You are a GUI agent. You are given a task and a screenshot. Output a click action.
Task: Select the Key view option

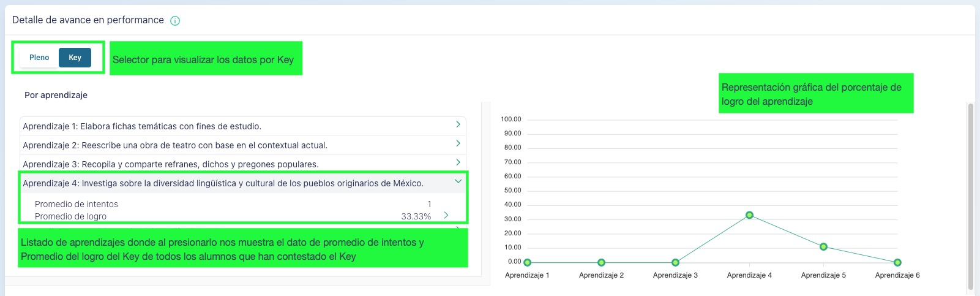coord(75,58)
